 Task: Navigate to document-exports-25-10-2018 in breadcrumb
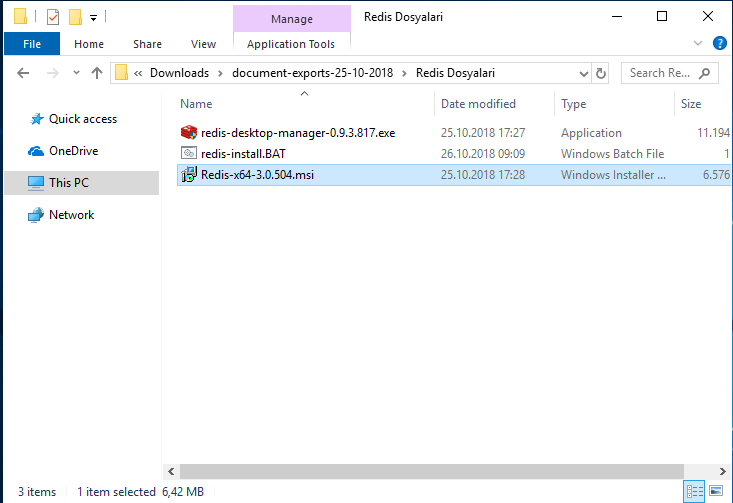click(x=314, y=73)
